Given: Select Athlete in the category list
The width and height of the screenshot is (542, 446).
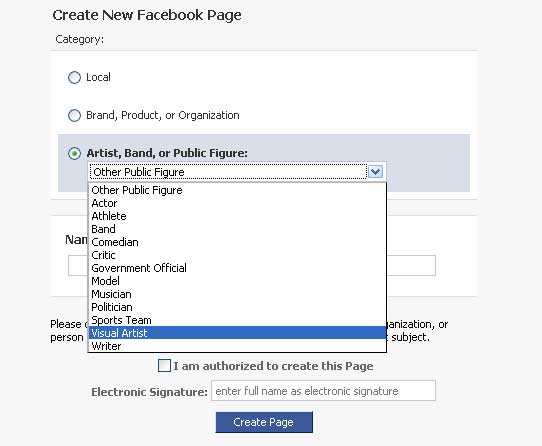Looking at the screenshot, I should 237,216.
